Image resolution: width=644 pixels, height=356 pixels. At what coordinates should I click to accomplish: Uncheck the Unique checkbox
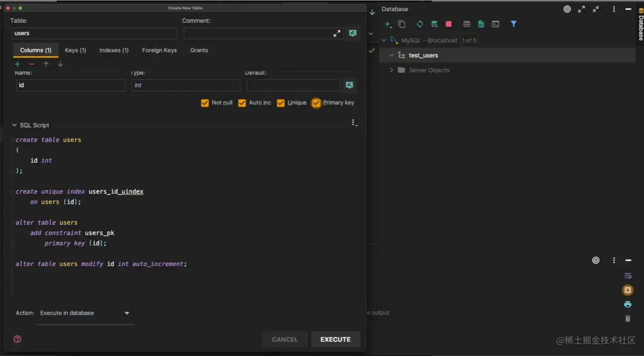281,103
